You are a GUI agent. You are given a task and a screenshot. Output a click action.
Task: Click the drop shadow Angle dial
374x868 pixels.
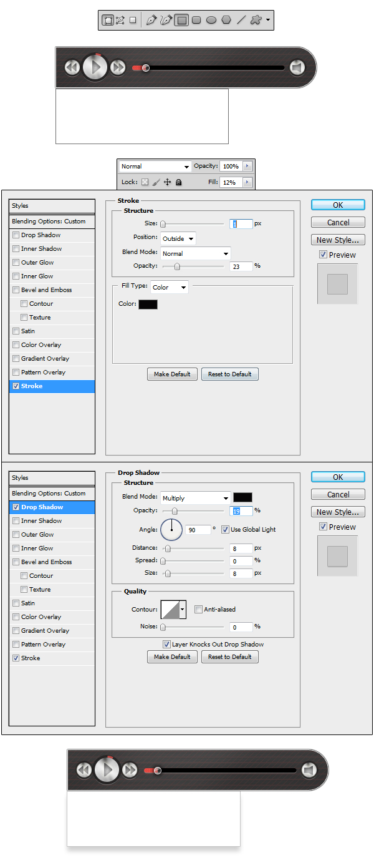coord(171,530)
